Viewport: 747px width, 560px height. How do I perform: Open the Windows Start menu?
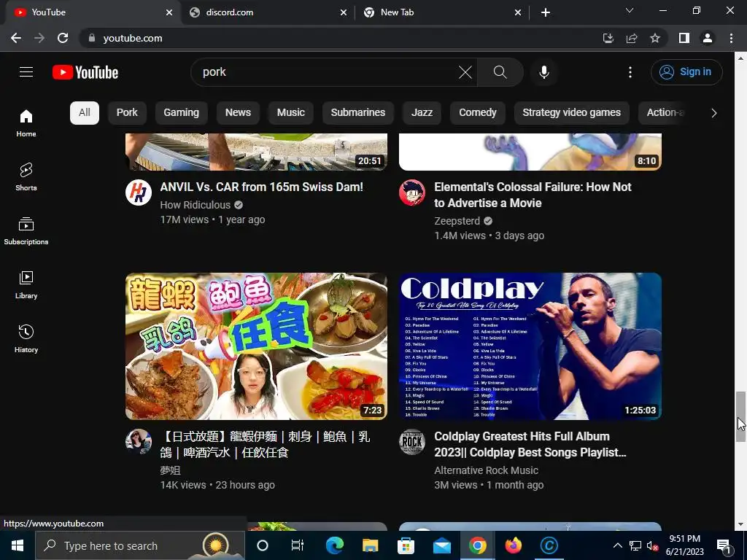(x=18, y=545)
